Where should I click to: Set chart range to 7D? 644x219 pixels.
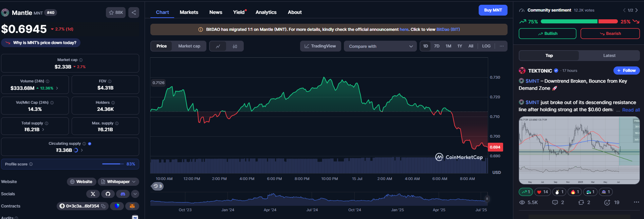pyautogui.click(x=437, y=46)
